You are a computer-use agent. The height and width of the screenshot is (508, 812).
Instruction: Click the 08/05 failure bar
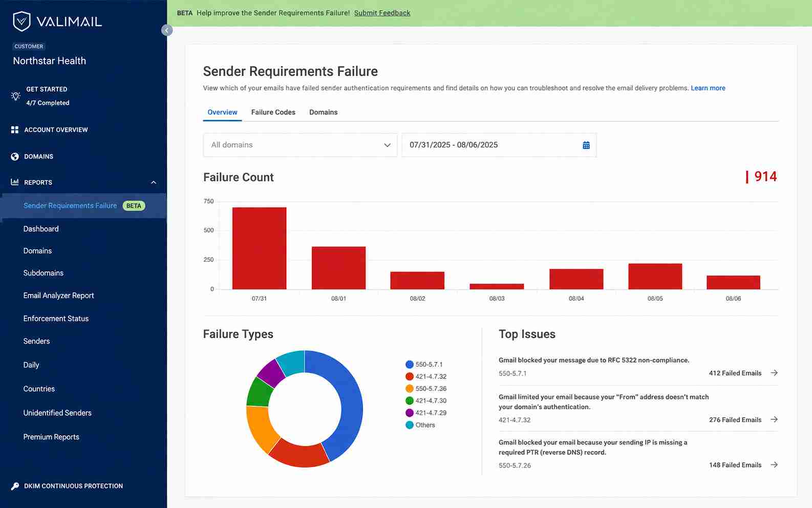point(655,277)
